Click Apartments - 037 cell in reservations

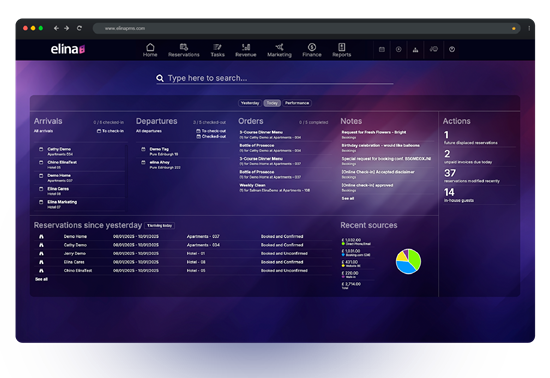click(203, 236)
